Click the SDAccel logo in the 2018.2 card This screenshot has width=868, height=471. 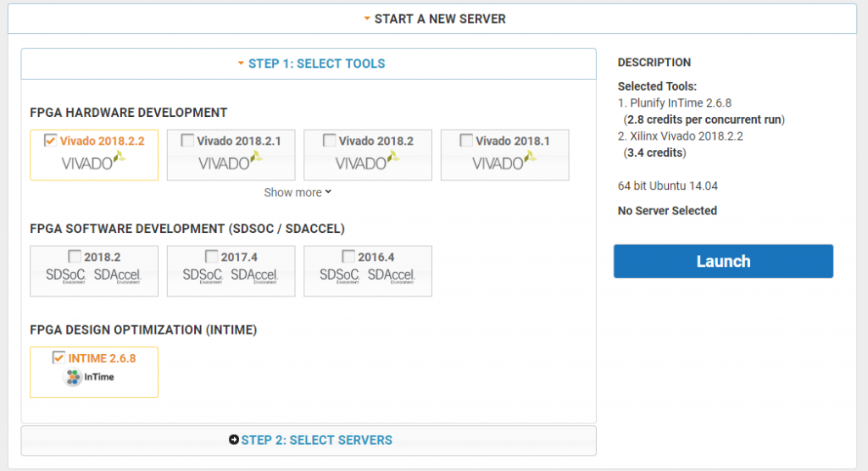pos(117,275)
